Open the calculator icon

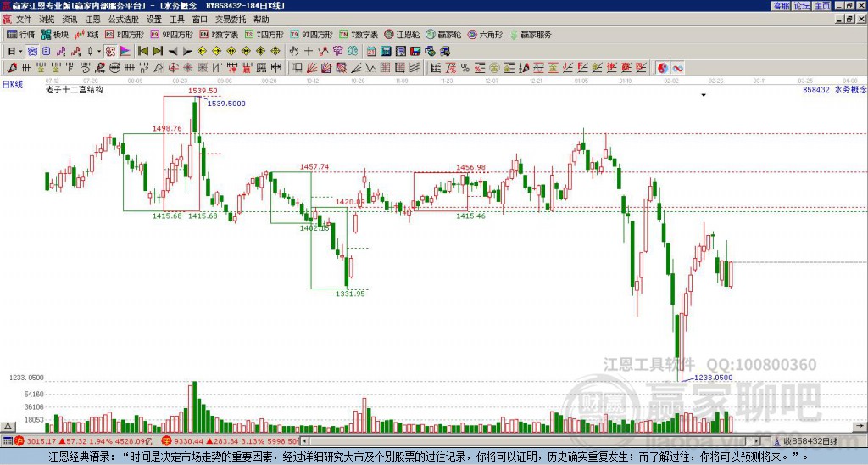[387, 51]
